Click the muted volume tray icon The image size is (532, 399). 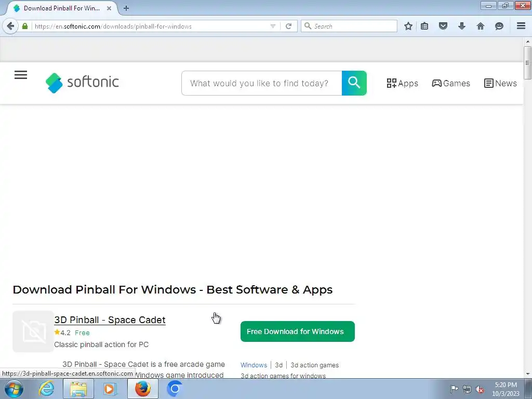click(x=480, y=389)
